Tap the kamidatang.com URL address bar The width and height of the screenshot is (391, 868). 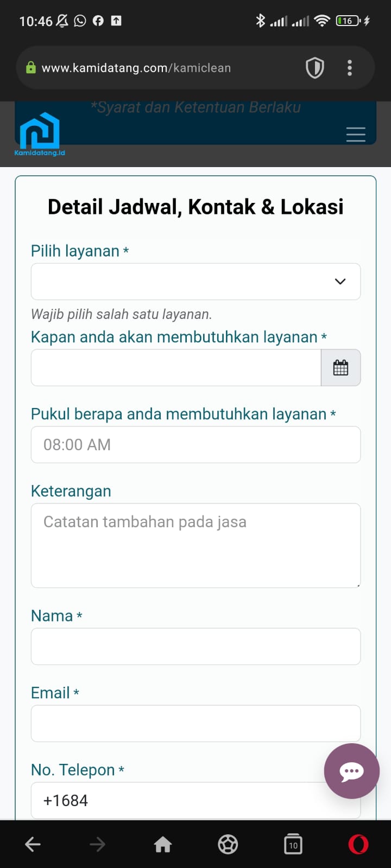coord(136,68)
